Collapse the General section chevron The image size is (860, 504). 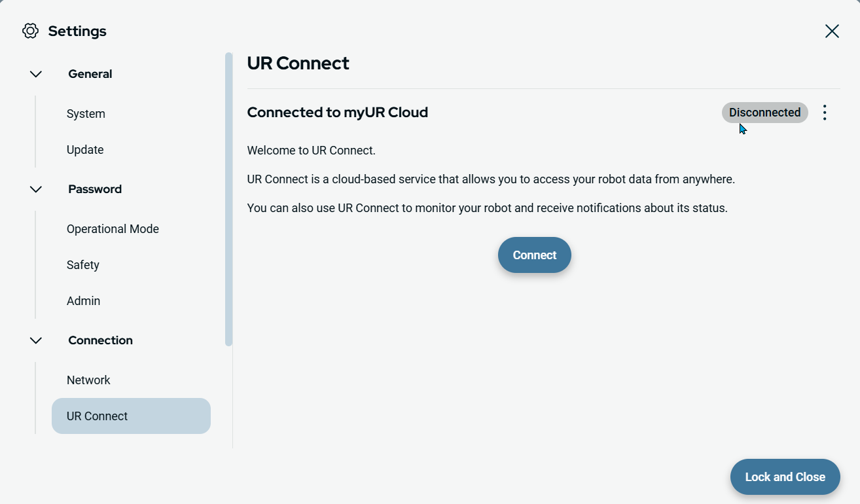(36, 74)
